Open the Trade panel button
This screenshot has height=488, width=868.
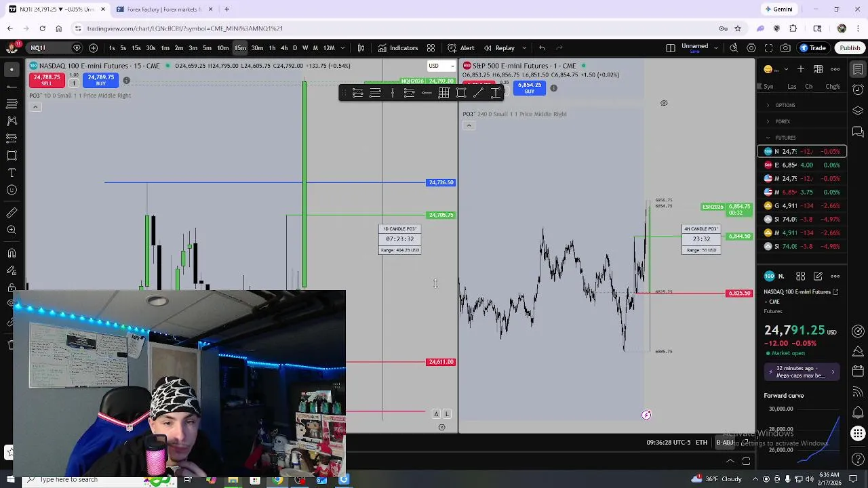(812, 48)
